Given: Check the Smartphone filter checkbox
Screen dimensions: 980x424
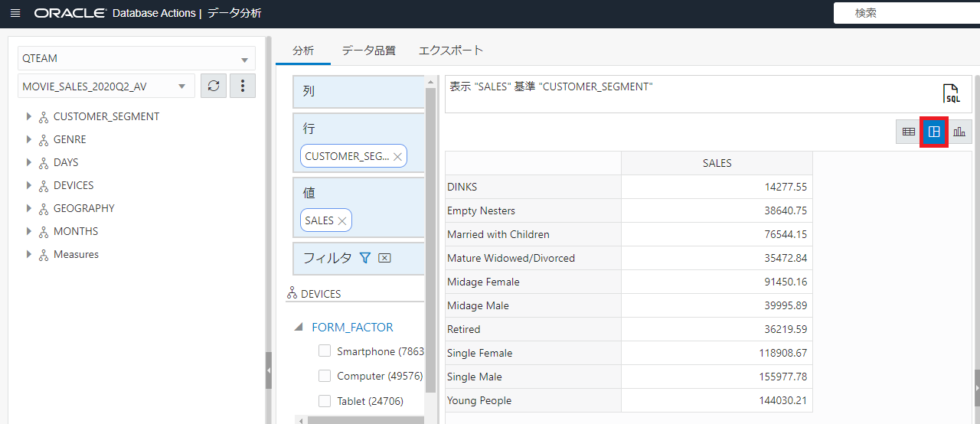Looking at the screenshot, I should pos(325,351).
